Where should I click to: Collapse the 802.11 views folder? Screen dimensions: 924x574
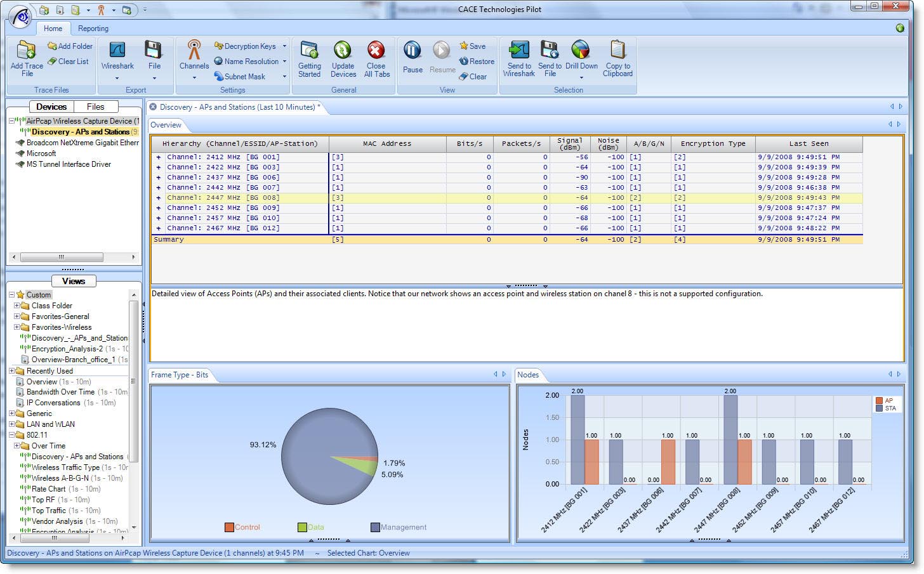11,435
